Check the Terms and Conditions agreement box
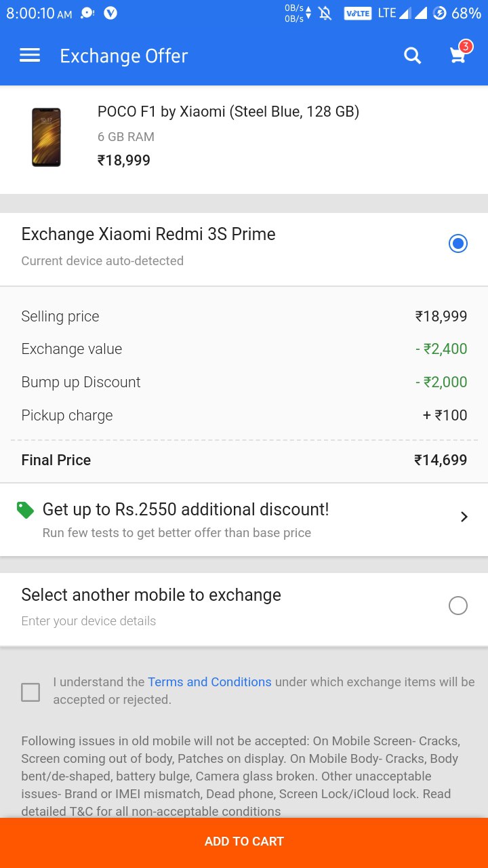The height and width of the screenshot is (868, 488). click(x=30, y=692)
